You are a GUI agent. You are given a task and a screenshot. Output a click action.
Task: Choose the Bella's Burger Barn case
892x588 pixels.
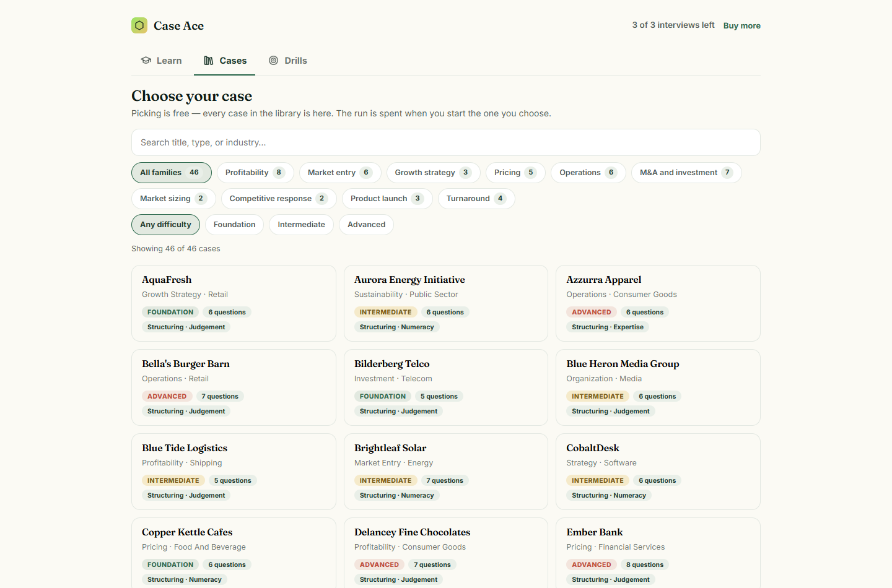(x=234, y=387)
